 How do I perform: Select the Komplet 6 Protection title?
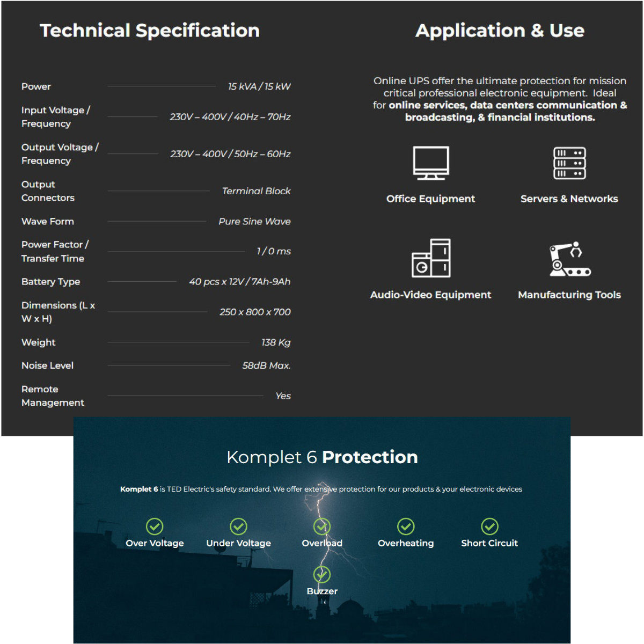(322, 457)
